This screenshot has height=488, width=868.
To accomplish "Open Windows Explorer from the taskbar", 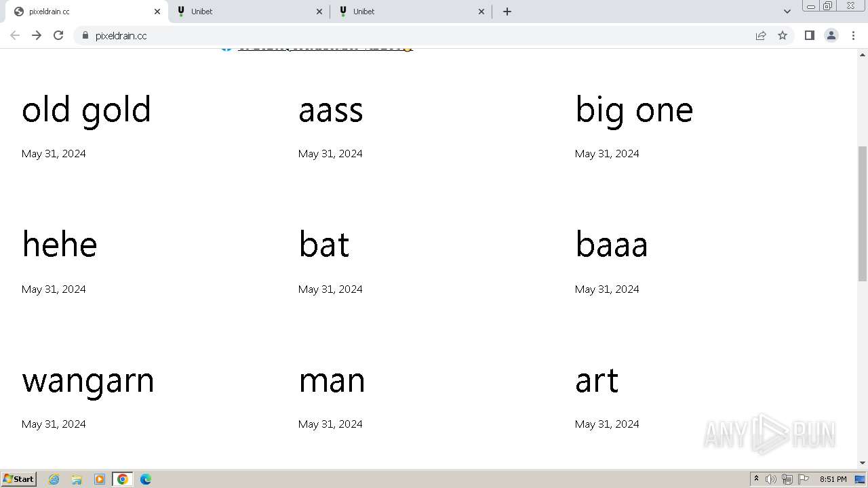I will pos(77,479).
